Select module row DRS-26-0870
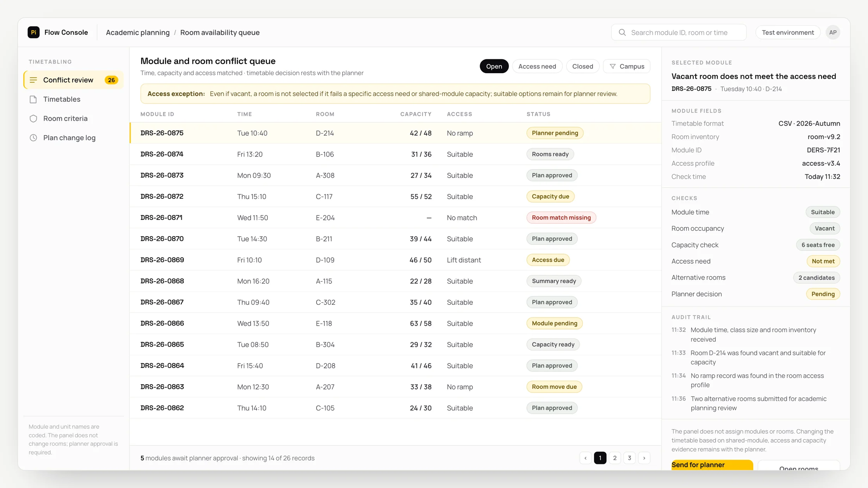Viewport: 868px width, 488px height. click(x=396, y=239)
